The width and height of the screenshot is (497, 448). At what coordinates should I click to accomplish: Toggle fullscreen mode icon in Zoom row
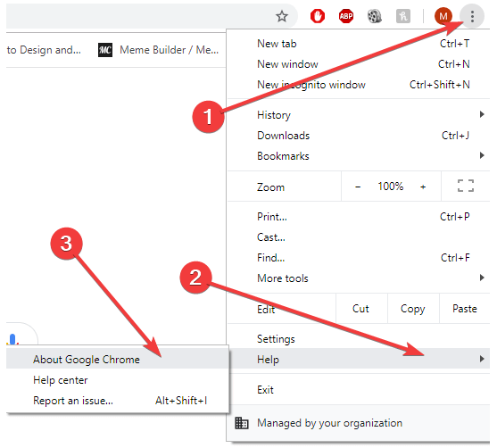pos(465,186)
